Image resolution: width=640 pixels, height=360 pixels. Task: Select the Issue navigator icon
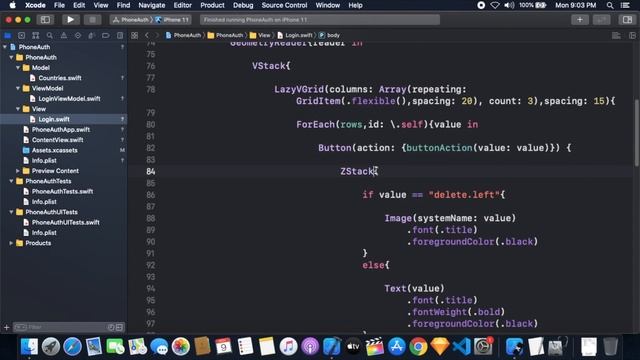(x=64, y=36)
